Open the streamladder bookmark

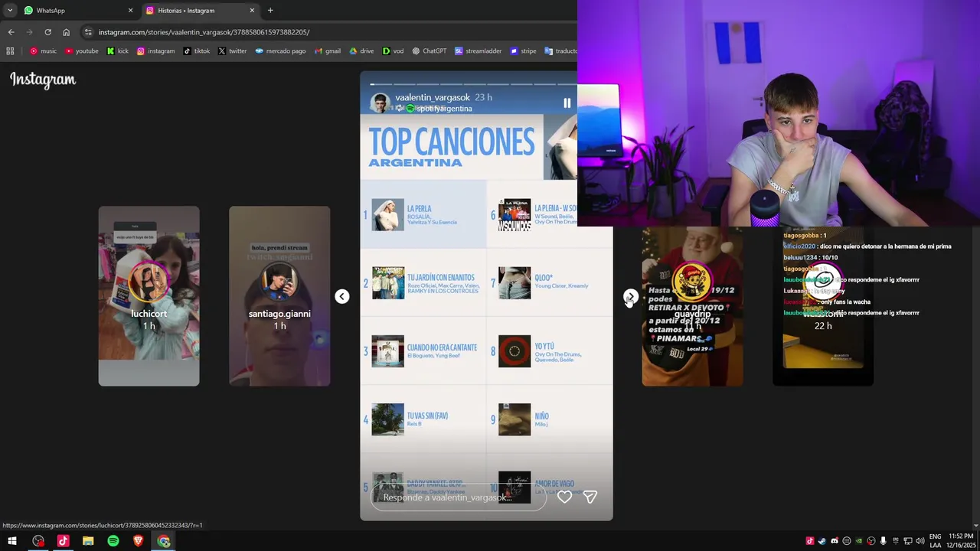(x=478, y=51)
